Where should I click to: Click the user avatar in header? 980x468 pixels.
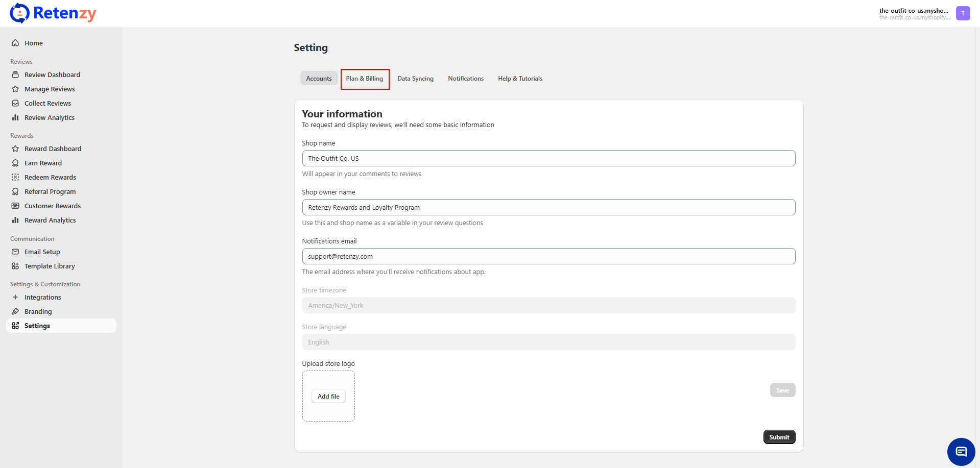(x=963, y=13)
